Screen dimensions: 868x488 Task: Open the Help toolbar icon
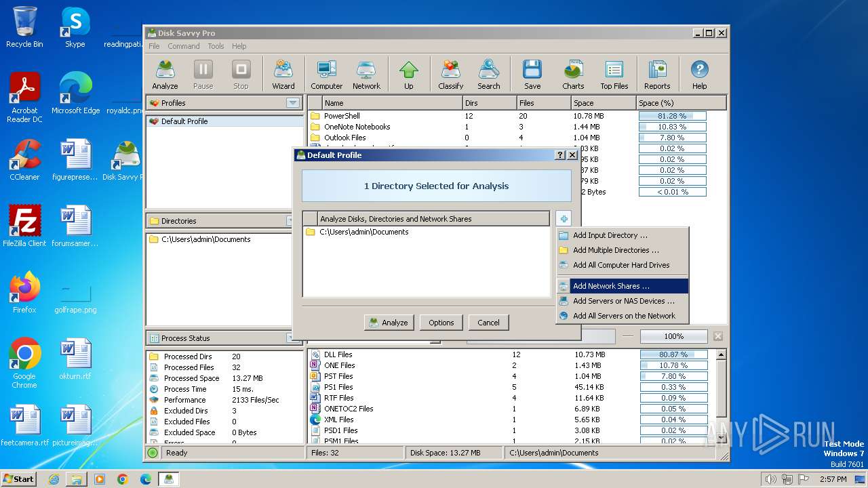pyautogui.click(x=699, y=75)
